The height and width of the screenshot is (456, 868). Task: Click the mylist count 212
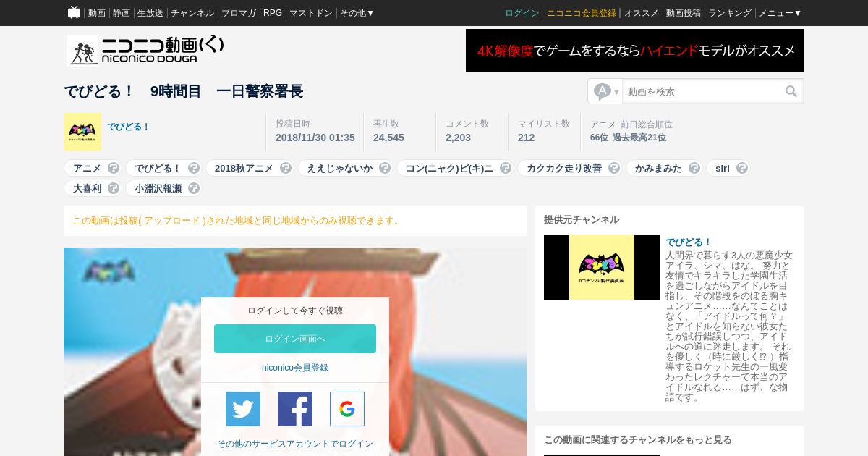point(526,138)
